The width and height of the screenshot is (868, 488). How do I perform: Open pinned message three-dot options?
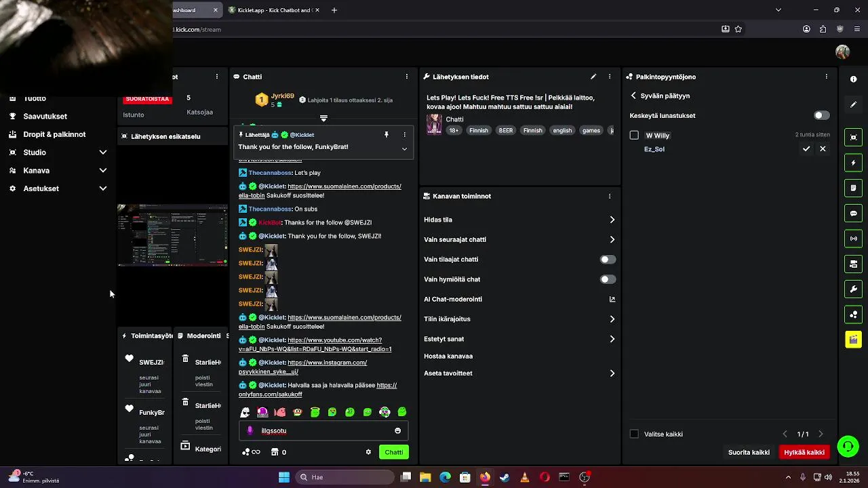[404, 135]
